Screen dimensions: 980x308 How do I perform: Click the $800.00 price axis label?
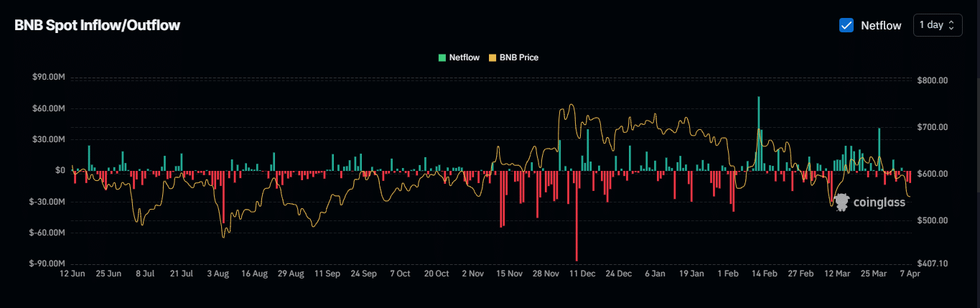point(933,80)
